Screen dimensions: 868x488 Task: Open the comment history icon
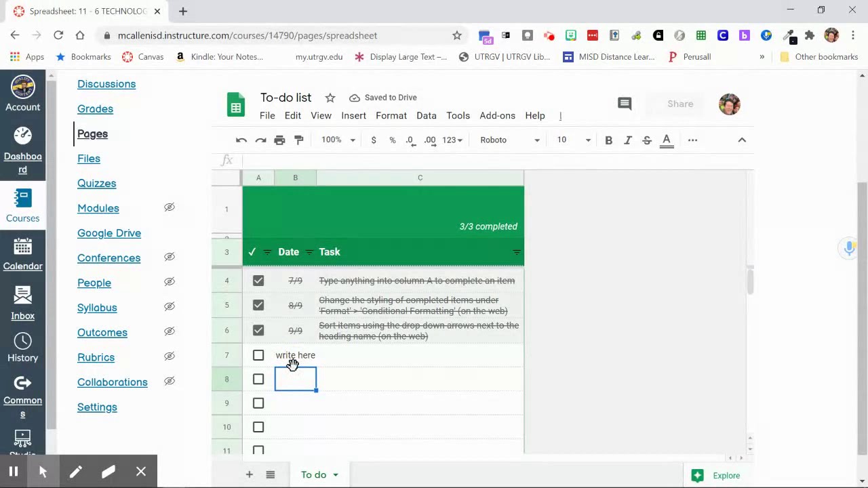point(625,104)
